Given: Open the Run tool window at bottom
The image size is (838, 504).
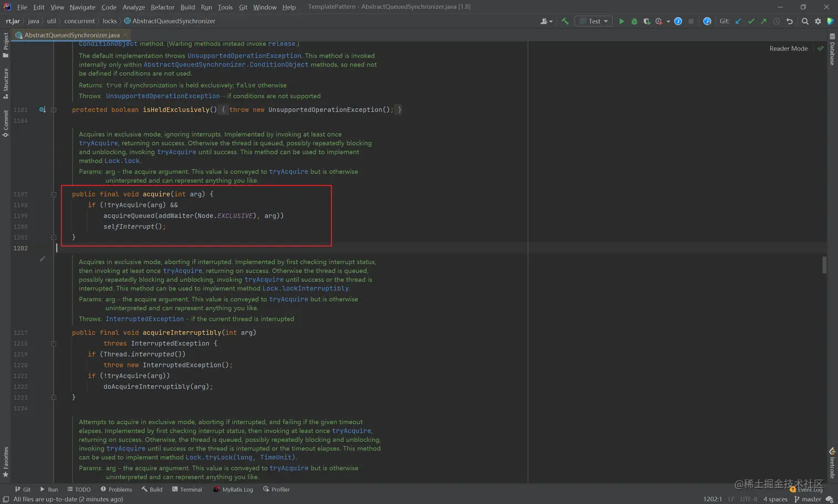Looking at the screenshot, I should click(x=49, y=490).
